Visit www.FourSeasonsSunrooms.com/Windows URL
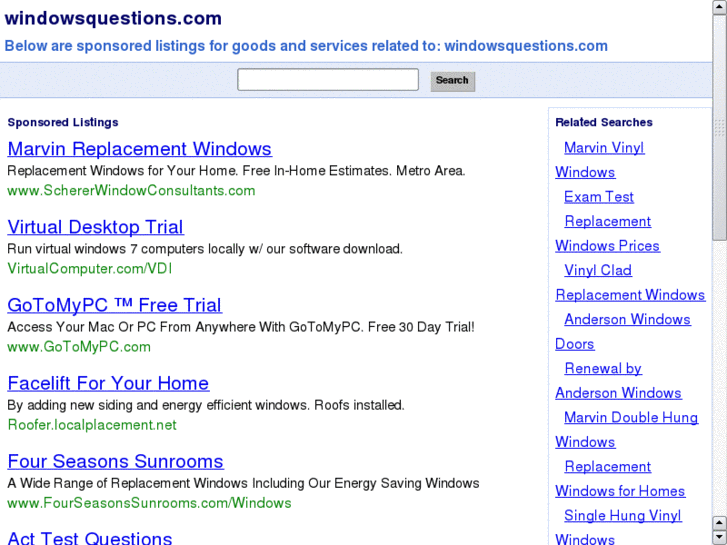 click(x=149, y=503)
